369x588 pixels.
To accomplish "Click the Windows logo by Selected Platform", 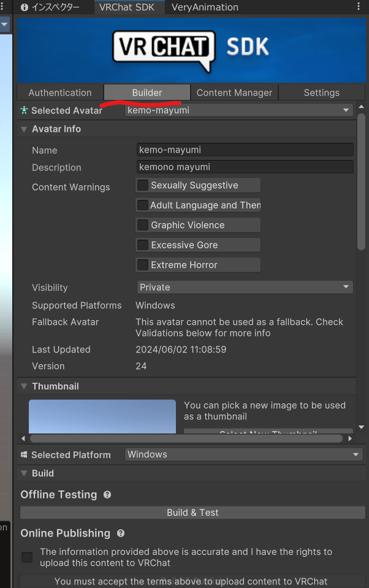I will tap(25, 455).
